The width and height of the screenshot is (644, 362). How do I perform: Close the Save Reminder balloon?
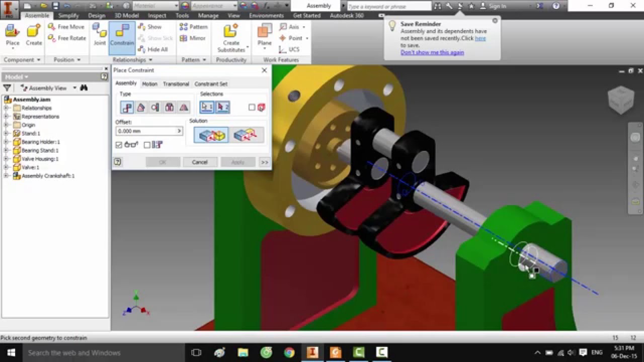(495, 21)
